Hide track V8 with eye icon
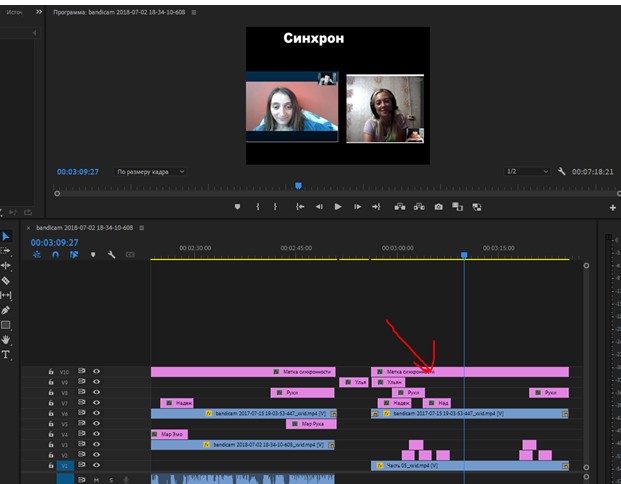Screen dimensions: 621x484 click(96, 392)
